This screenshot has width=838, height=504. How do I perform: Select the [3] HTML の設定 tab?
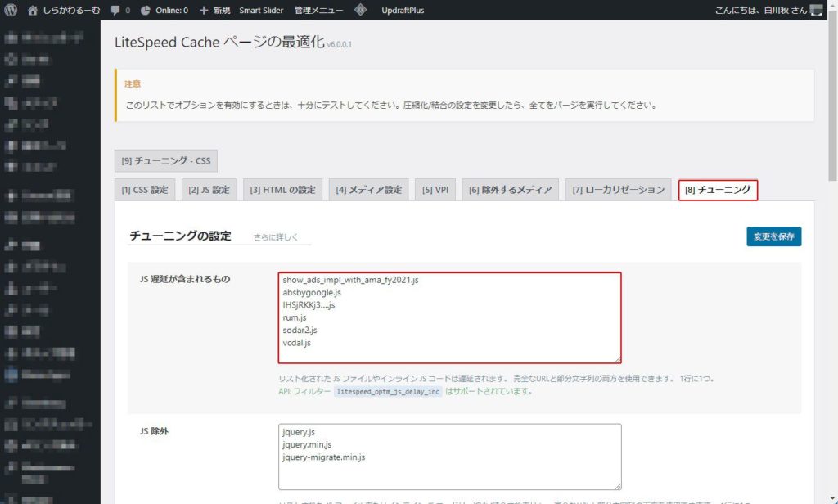(282, 190)
